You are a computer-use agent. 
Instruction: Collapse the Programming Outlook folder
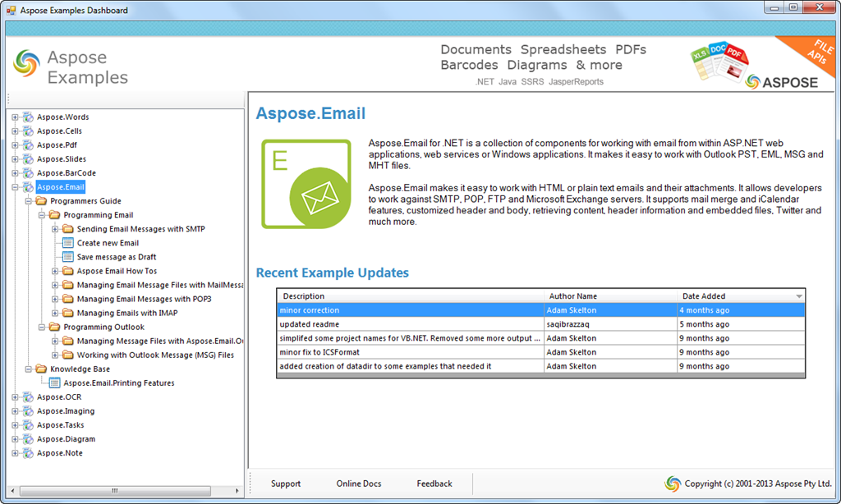[42, 328]
